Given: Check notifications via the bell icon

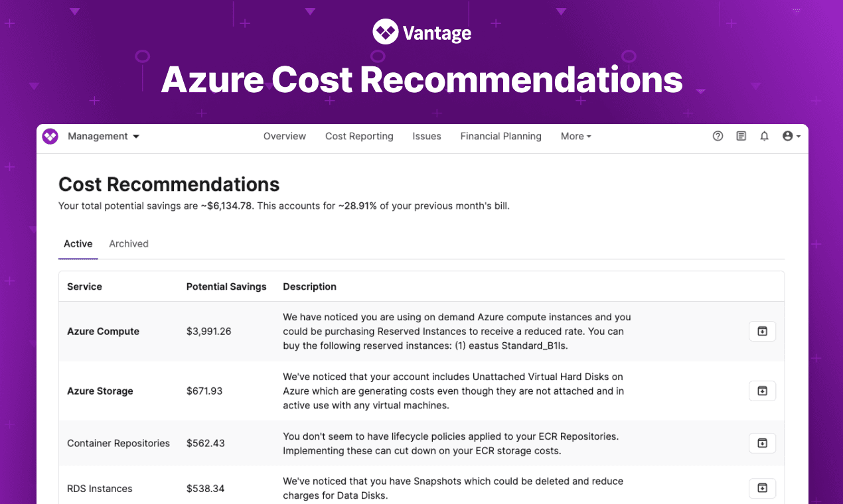Looking at the screenshot, I should [x=764, y=136].
